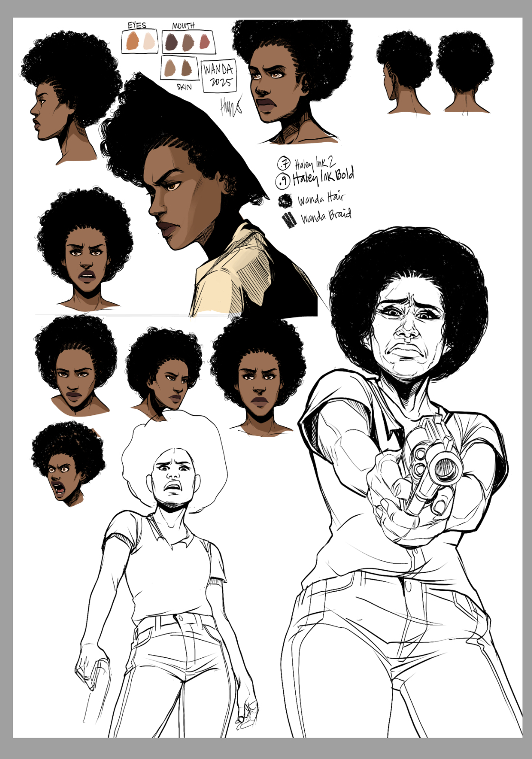The image size is (532, 759).
Task: Click the Wanda Hair brush sample blob
Action: [285, 201]
